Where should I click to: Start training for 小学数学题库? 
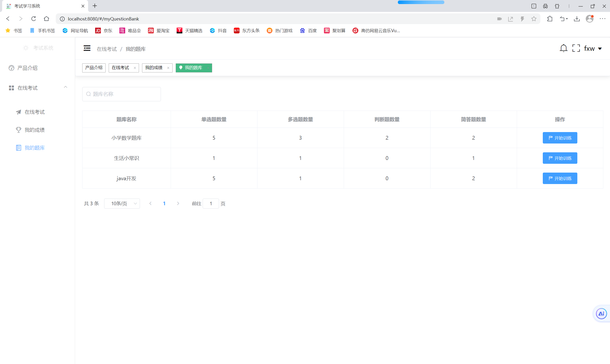click(x=560, y=138)
